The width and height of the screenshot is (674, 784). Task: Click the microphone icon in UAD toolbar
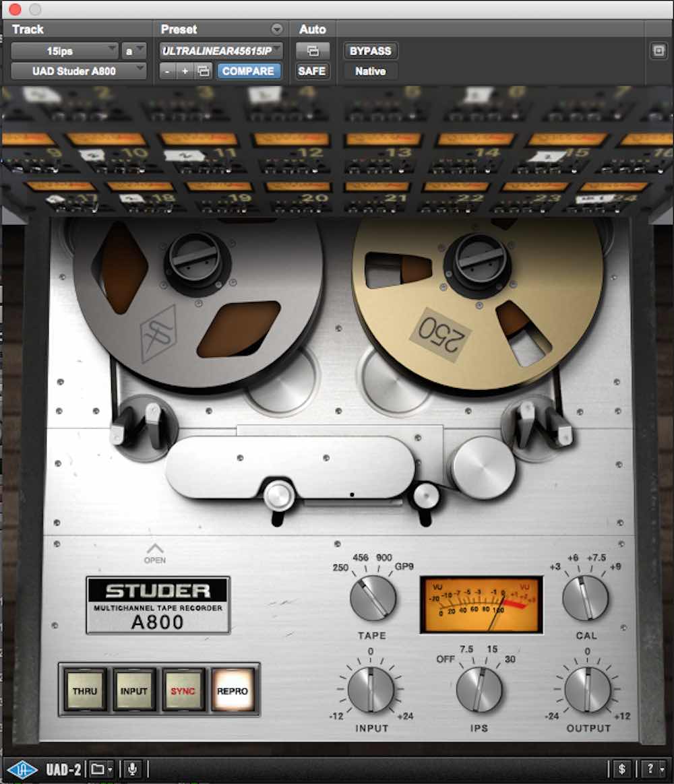(133, 769)
